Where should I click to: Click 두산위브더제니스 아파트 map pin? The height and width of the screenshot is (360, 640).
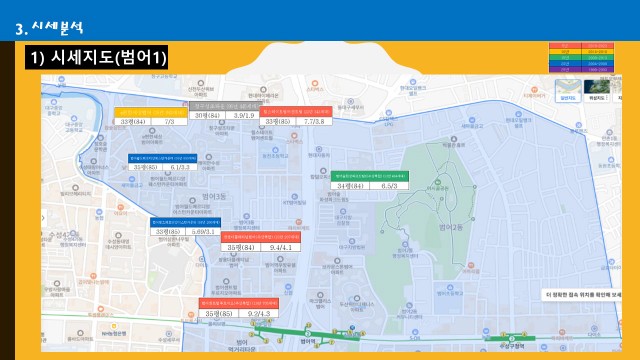point(357,298)
